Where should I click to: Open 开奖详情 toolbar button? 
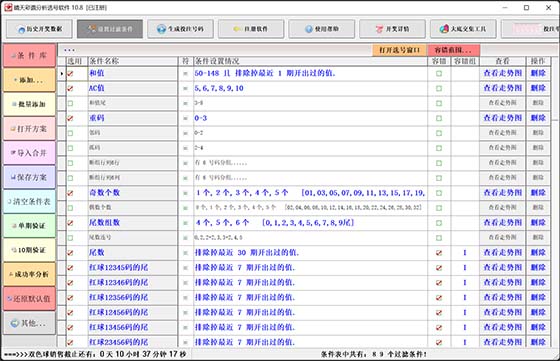pos(392,29)
